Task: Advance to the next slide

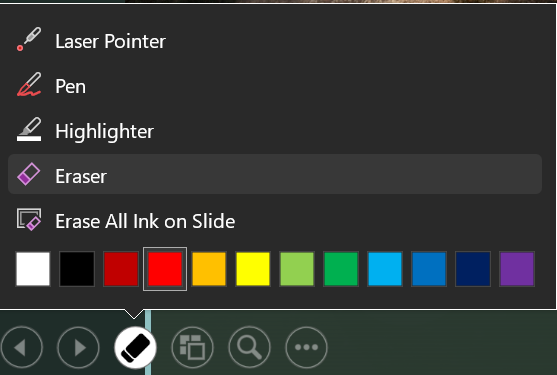Action: (x=79, y=347)
